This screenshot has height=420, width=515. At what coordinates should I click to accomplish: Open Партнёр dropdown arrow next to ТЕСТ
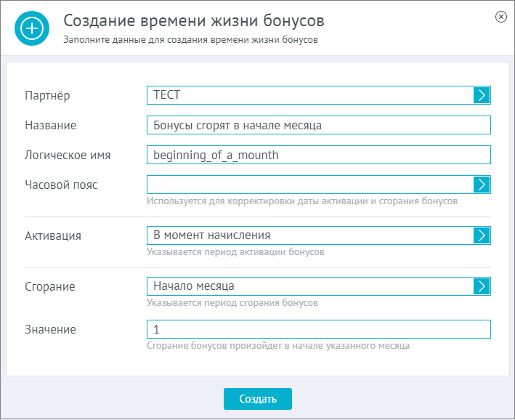tap(482, 95)
